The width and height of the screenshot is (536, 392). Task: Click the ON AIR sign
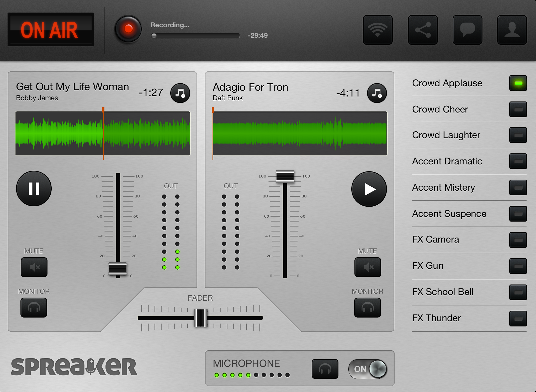(51, 30)
